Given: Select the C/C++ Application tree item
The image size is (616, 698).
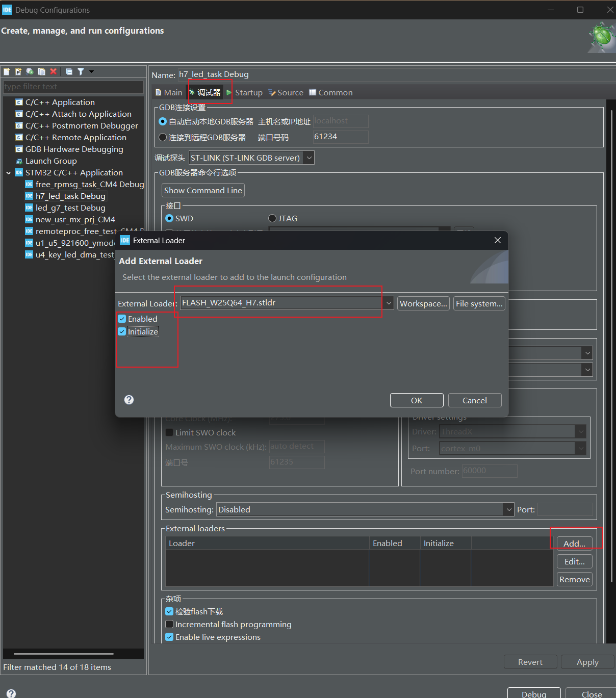Looking at the screenshot, I should (x=60, y=102).
